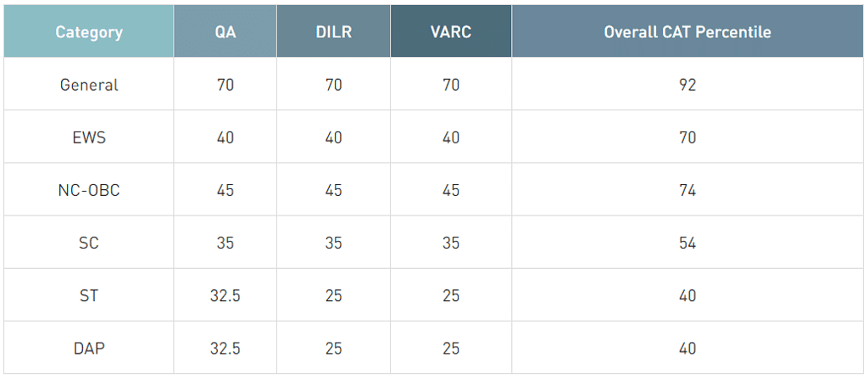This screenshot has height=380, width=868.
Task: Click the General row's QA value 70
Action: pos(225,85)
